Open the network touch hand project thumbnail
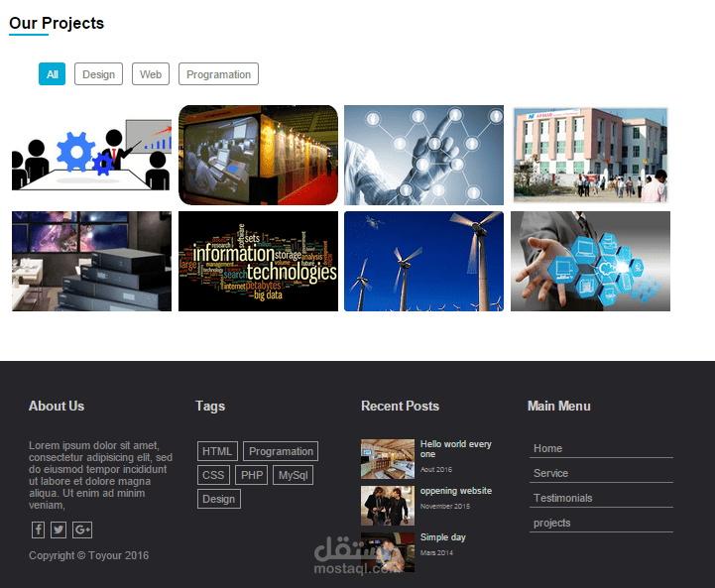Screen dimensions: 715x588 [x=424, y=155]
